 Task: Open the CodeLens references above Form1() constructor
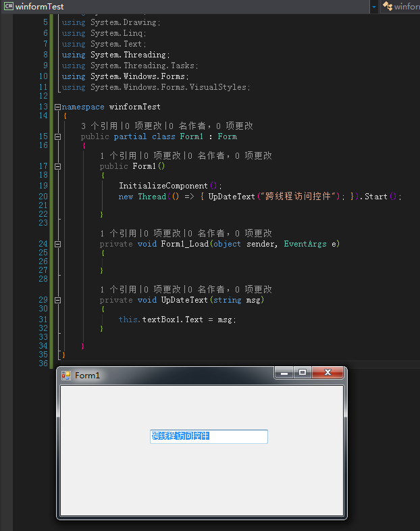click(186, 156)
